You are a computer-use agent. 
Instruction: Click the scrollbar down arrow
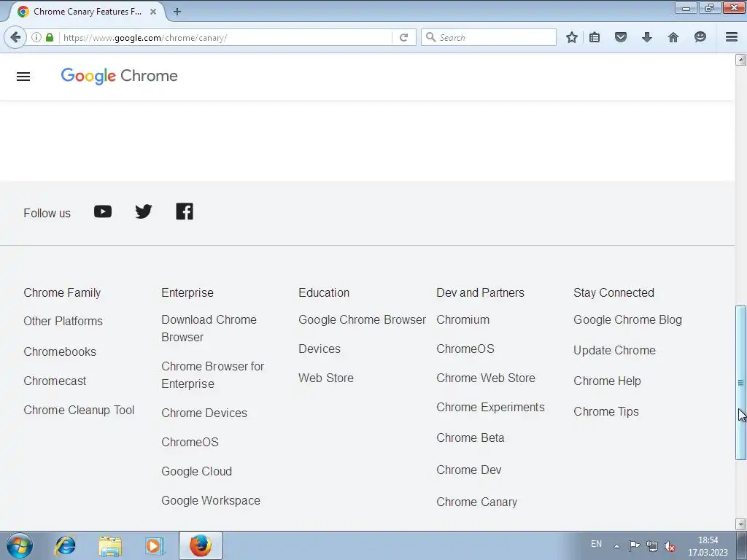coord(740,524)
